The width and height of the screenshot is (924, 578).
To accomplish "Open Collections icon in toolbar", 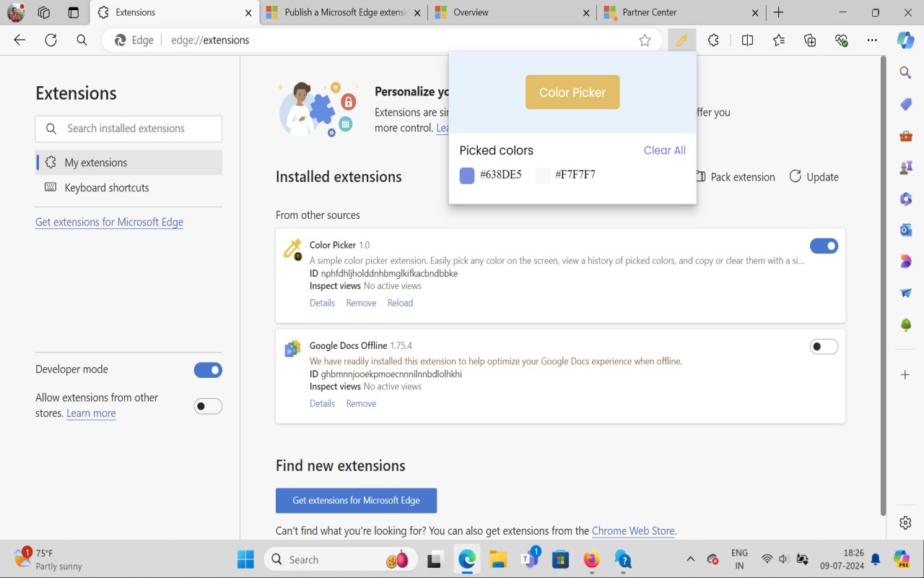I will (x=810, y=40).
